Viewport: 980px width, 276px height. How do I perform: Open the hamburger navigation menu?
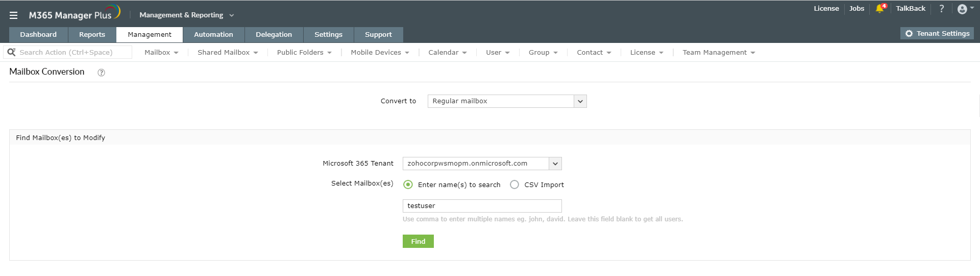point(14,15)
